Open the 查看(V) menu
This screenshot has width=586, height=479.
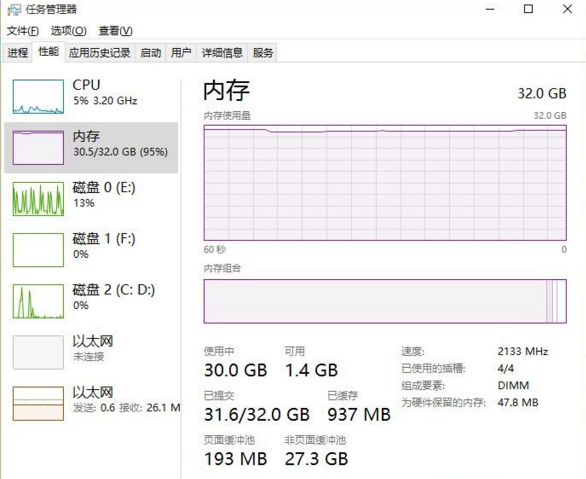[115, 31]
